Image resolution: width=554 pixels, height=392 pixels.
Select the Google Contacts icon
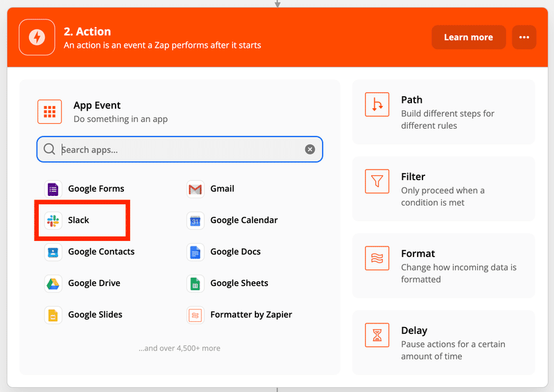coord(53,252)
